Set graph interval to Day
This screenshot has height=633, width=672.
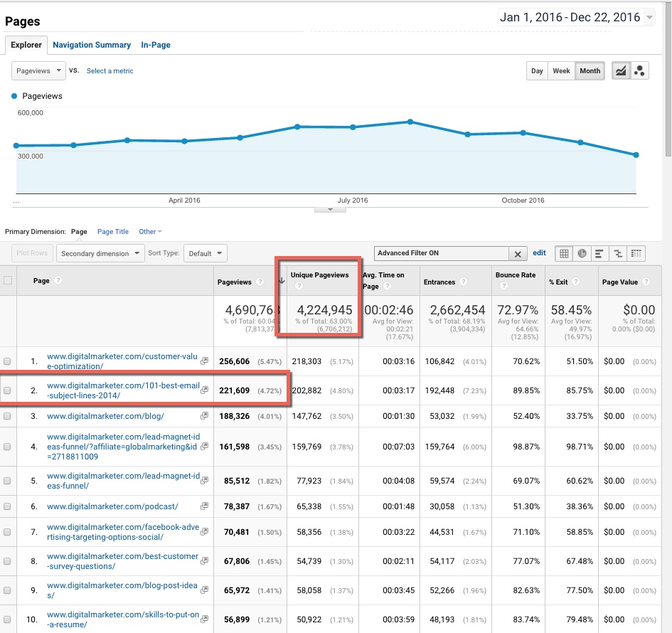tap(537, 70)
